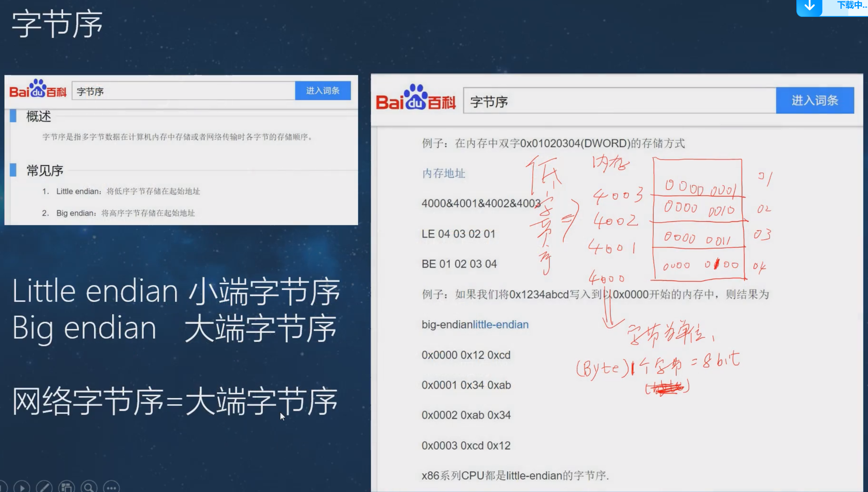
Task: Click the row 0x0000 0x12 0xcd
Action: point(466,355)
